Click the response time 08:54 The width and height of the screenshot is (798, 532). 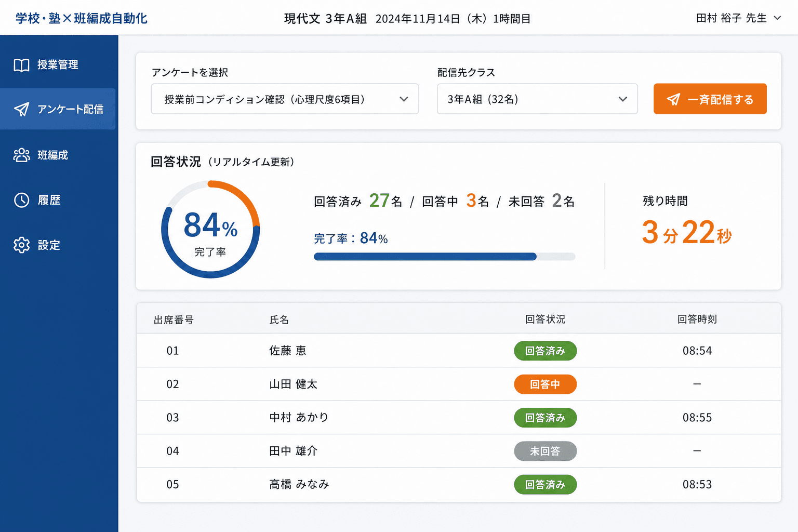pos(697,351)
